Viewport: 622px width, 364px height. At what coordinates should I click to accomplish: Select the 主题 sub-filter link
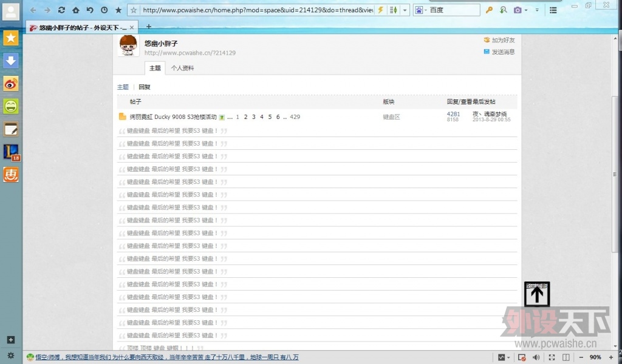(x=123, y=87)
